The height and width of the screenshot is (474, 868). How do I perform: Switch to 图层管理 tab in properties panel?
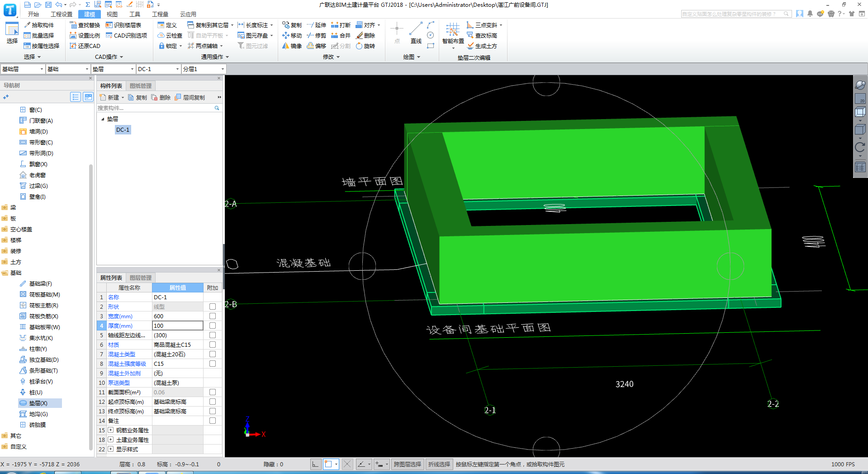[x=141, y=278]
